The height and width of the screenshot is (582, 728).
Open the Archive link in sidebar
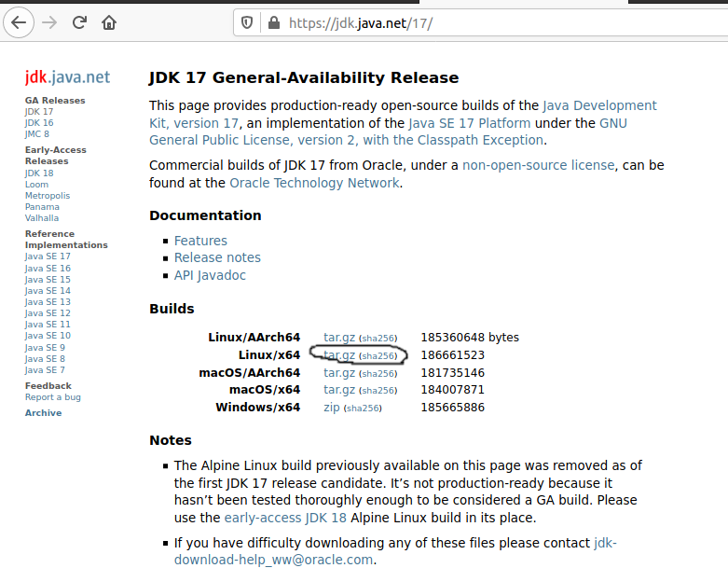point(43,412)
